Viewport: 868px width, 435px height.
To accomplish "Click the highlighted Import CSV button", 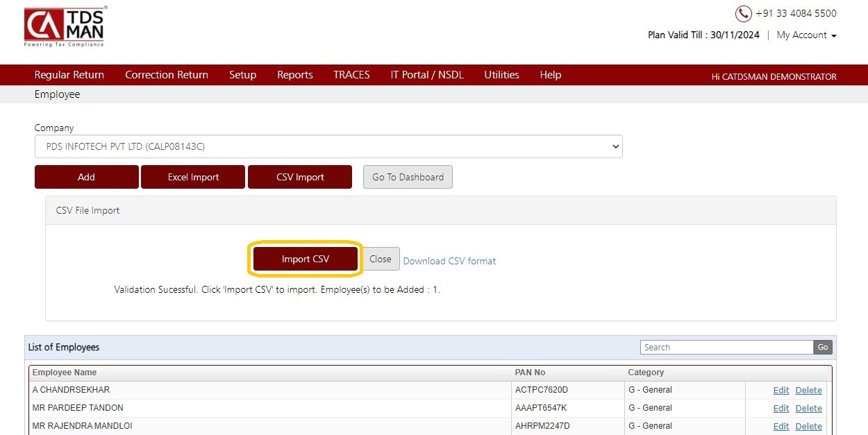I will (306, 259).
